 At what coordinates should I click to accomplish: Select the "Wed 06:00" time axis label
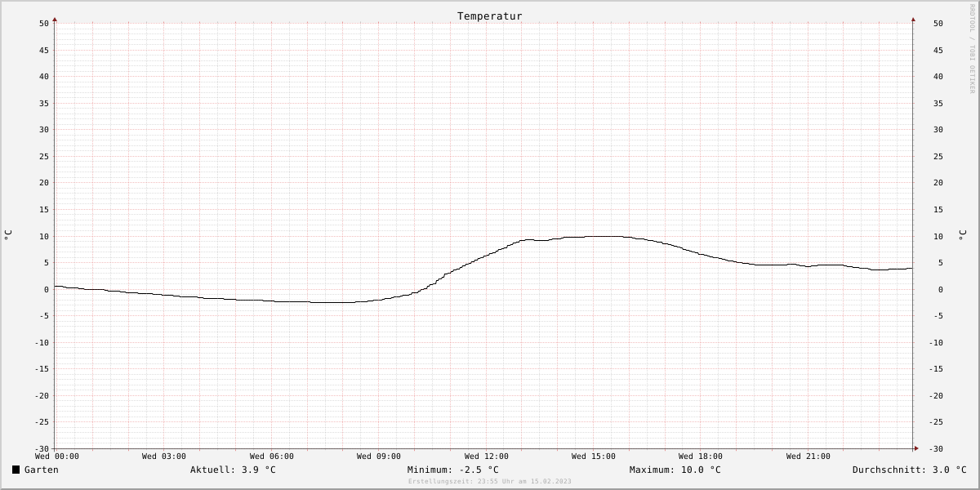click(x=272, y=457)
